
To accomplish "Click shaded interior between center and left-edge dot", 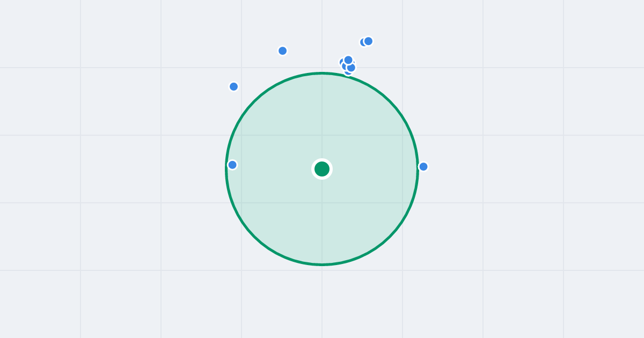I will tap(276, 167).
